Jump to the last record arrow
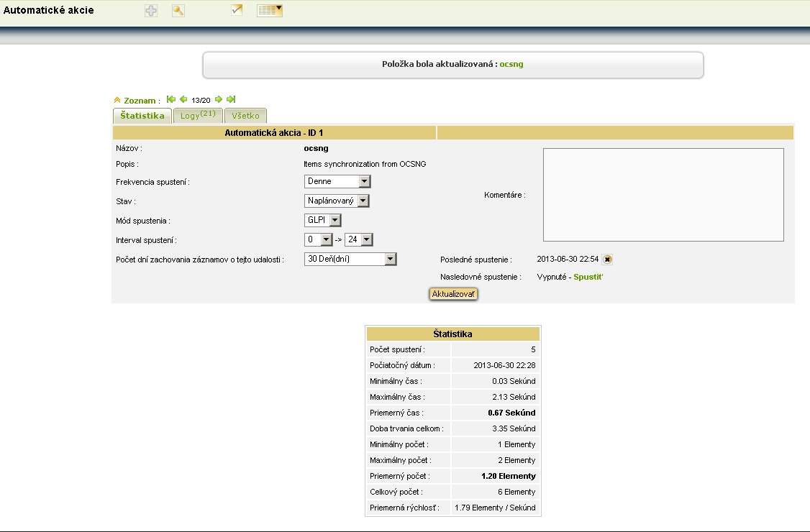Screen dimensions: 810x532 coord(231,99)
